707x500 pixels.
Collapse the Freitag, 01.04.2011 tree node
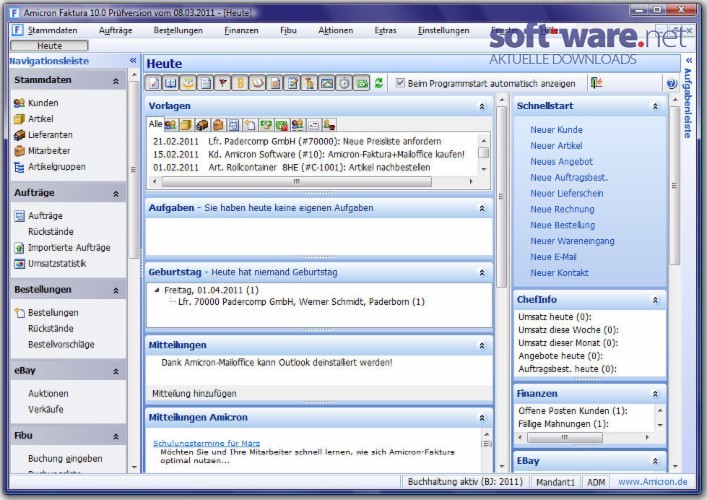[157, 290]
